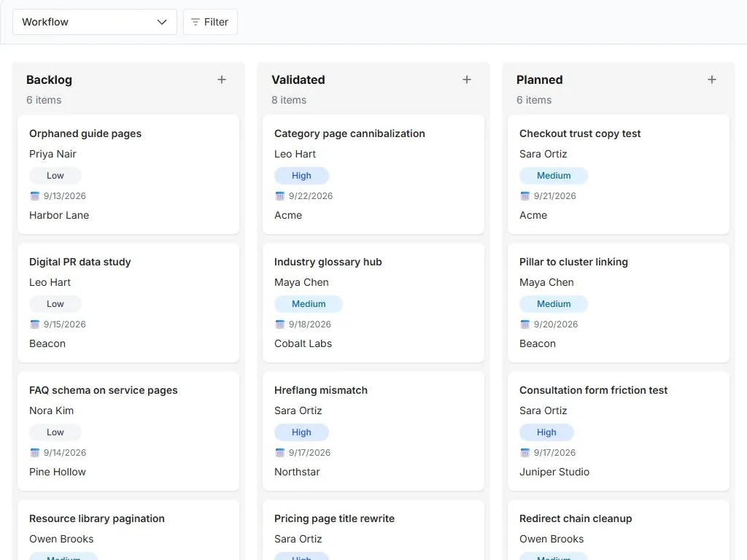Screen dimensions: 747x560
Task: Click Owen Brooks on Redirect chain cleanup
Action: [551, 539]
